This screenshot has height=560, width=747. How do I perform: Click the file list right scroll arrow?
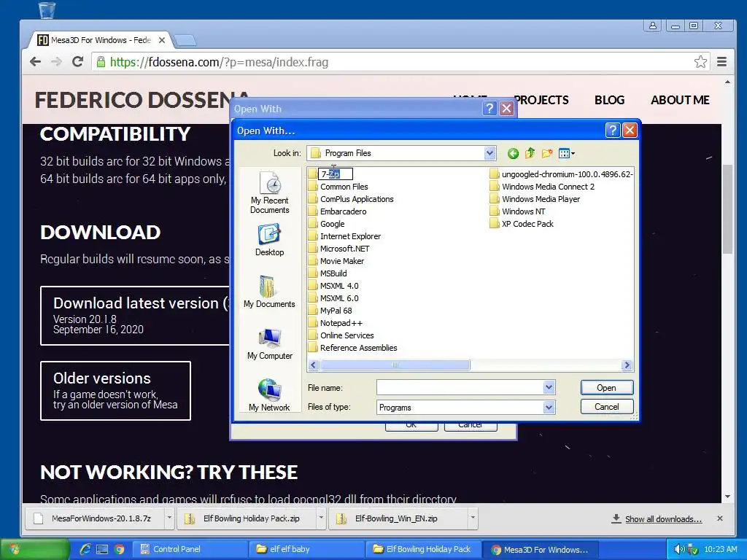point(627,365)
